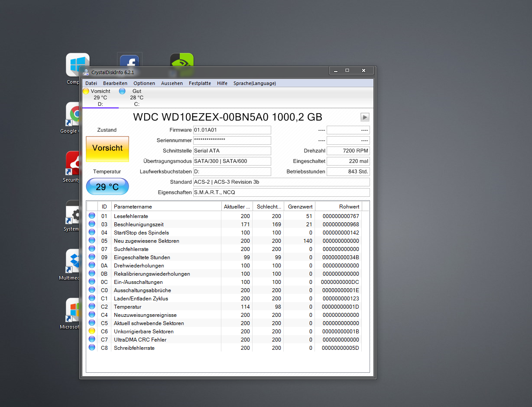Open the Datei menu
The image size is (532, 407).
[x=91, y=83]
